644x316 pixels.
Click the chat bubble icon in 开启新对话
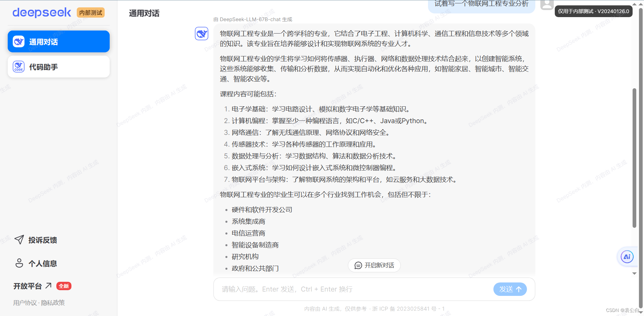pyautogui.click(x=358, y=265)
